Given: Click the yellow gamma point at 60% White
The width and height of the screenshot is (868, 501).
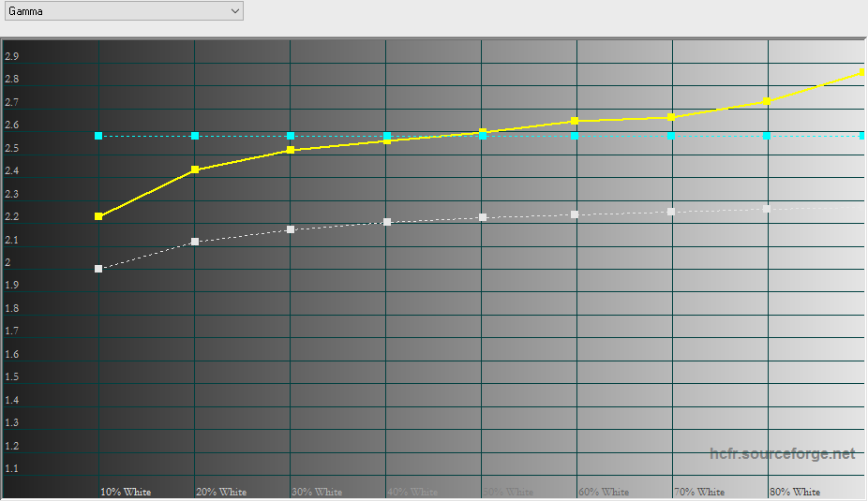Looking at the screenshot, I should 575,121.
